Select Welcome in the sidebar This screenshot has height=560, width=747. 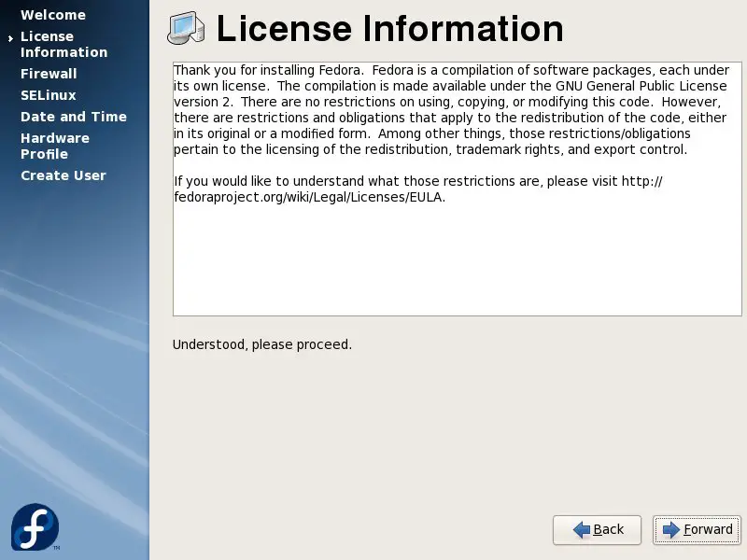(x=53, y=15)
